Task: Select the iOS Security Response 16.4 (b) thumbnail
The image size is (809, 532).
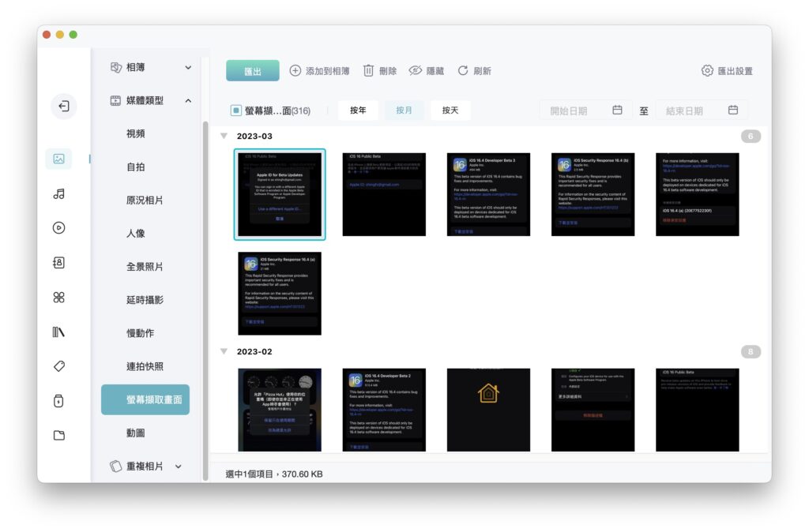Action: 593,194
